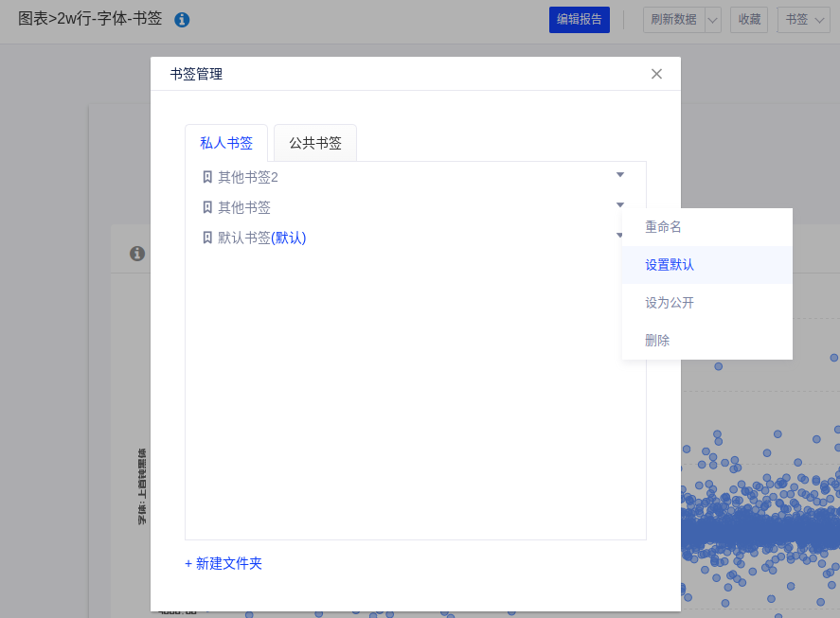This screenshot has width=840, height=618.
Task: Select 删除 in the context menu
Action: (x=657, y=341)
